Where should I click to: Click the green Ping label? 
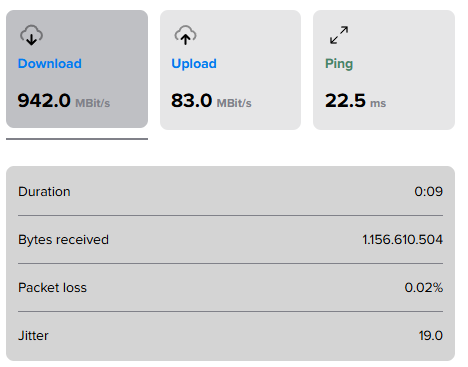pos(339,64)
